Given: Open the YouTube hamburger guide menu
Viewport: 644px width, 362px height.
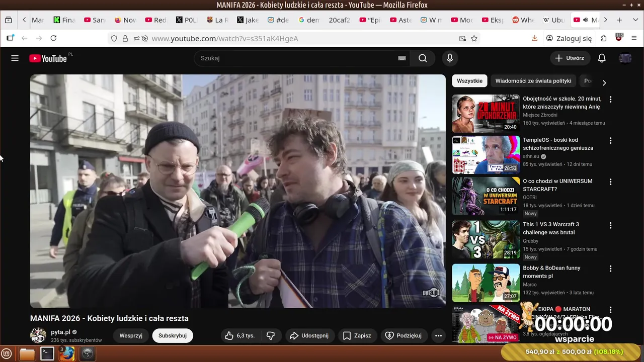Looking at the screenshot, I should (x=15, y=58).
